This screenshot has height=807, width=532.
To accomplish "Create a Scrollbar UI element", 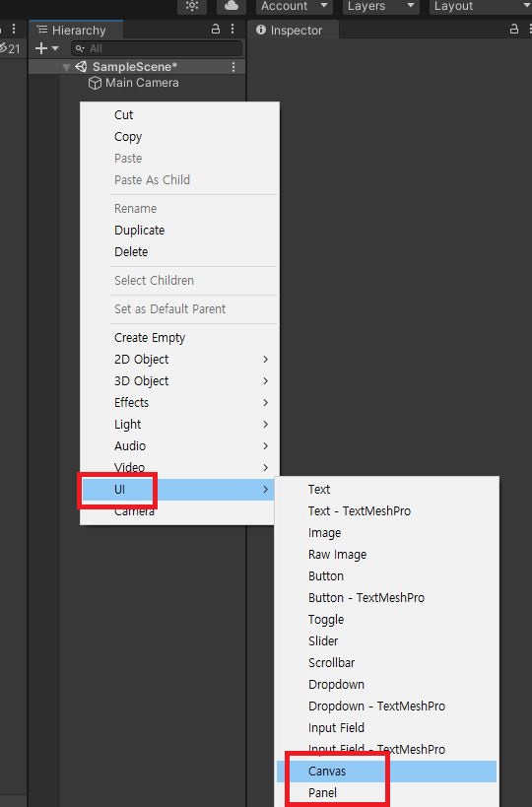I will [386, 662].
